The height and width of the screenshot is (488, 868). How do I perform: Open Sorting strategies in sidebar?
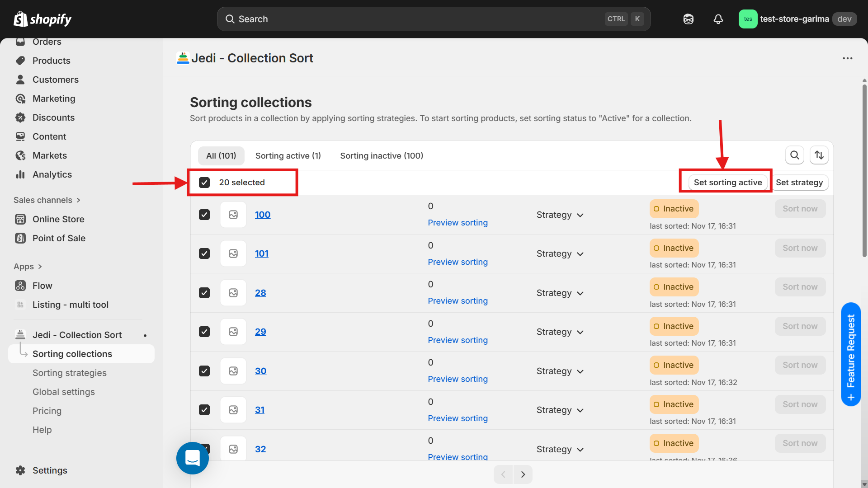(69, 373)
